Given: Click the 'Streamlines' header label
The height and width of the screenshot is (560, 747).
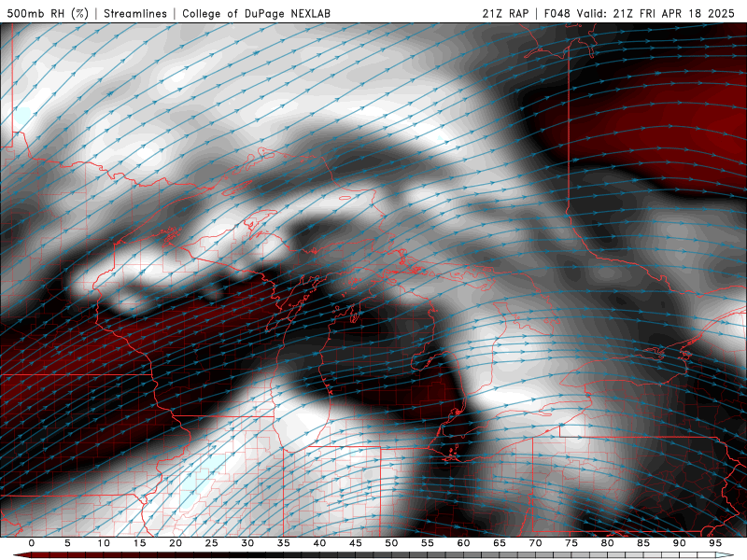Looking at the screenshot, I should coord(135,13).
